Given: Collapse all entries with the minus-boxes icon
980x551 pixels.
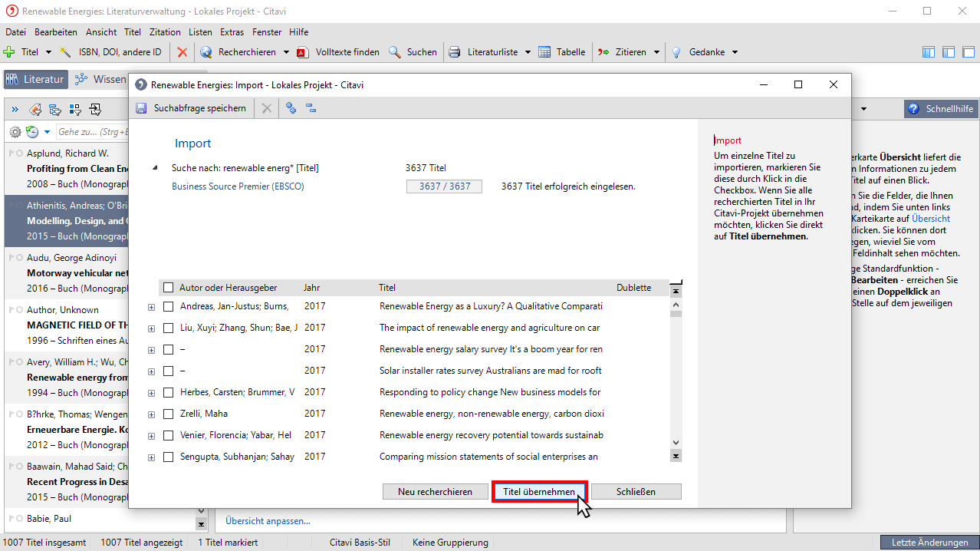Looking at the screenshot, I should click(311, 108).
